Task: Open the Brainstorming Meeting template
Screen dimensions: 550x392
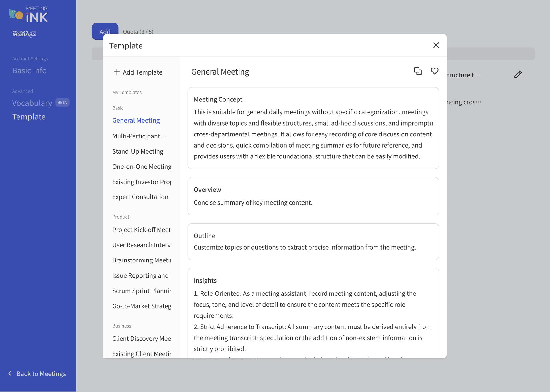Action: click(x=142, y=260)
